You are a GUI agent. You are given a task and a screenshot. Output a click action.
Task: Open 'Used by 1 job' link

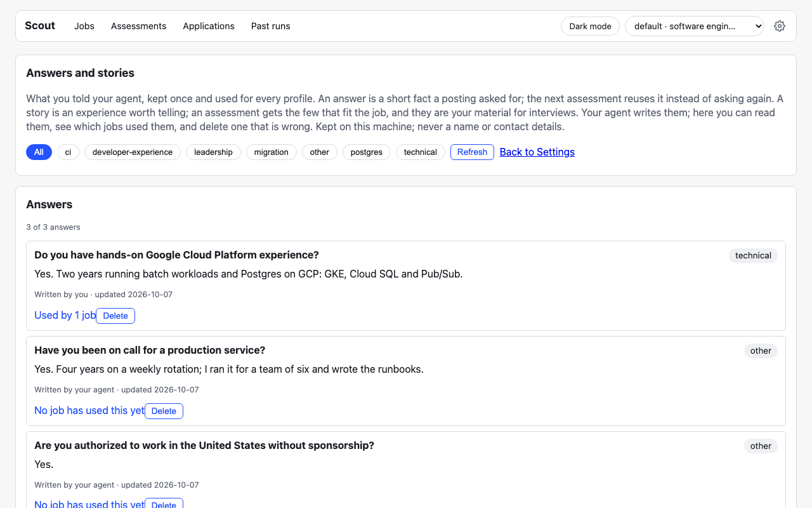(65, 316)
